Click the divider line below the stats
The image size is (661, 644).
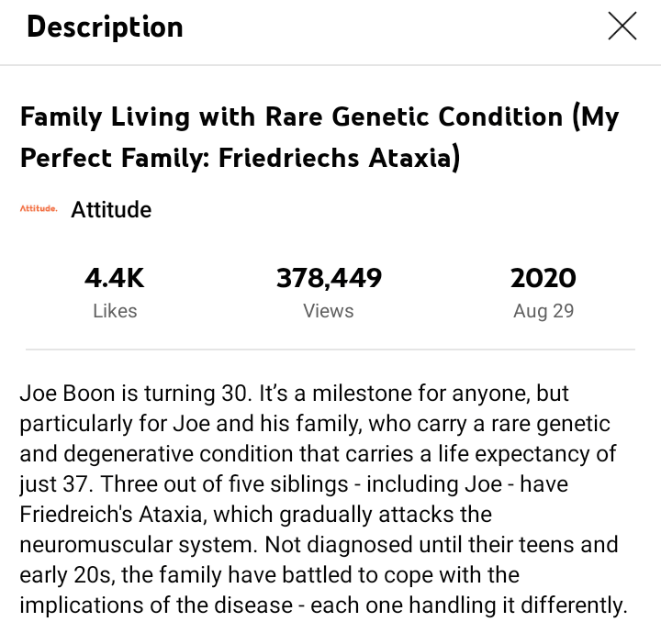pos(330,350)
